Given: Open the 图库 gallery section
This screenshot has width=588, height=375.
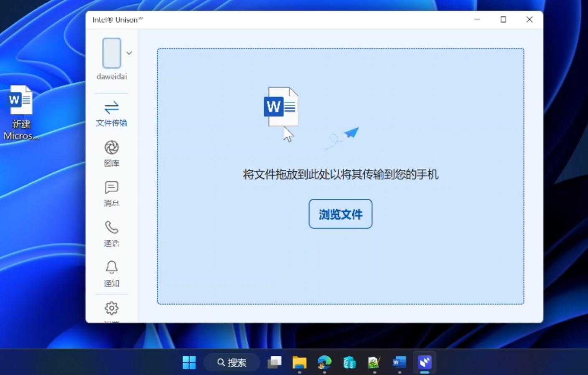Looking at the screenshot, I should click(x=111, y=153).
